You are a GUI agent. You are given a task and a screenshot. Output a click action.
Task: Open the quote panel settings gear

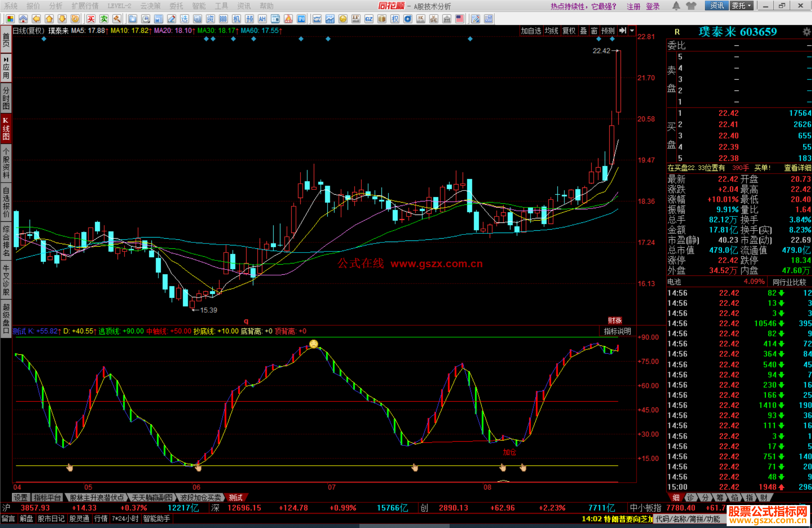806,32
